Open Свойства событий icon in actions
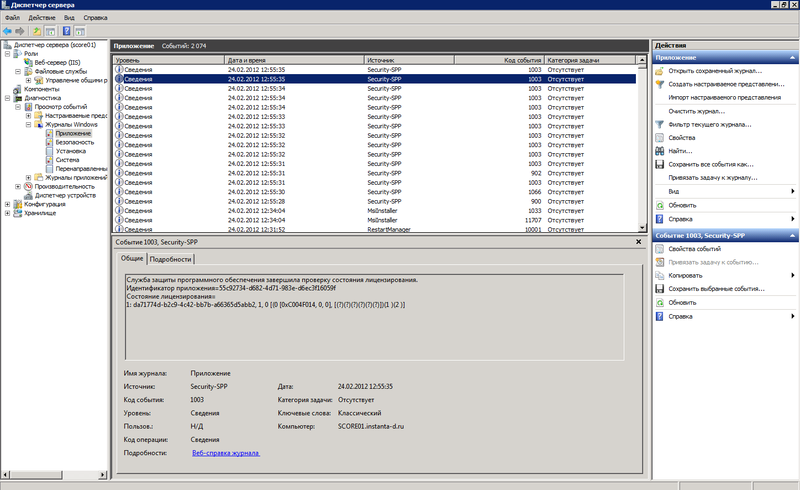800x490 pixels. click(x=660, y=249)
